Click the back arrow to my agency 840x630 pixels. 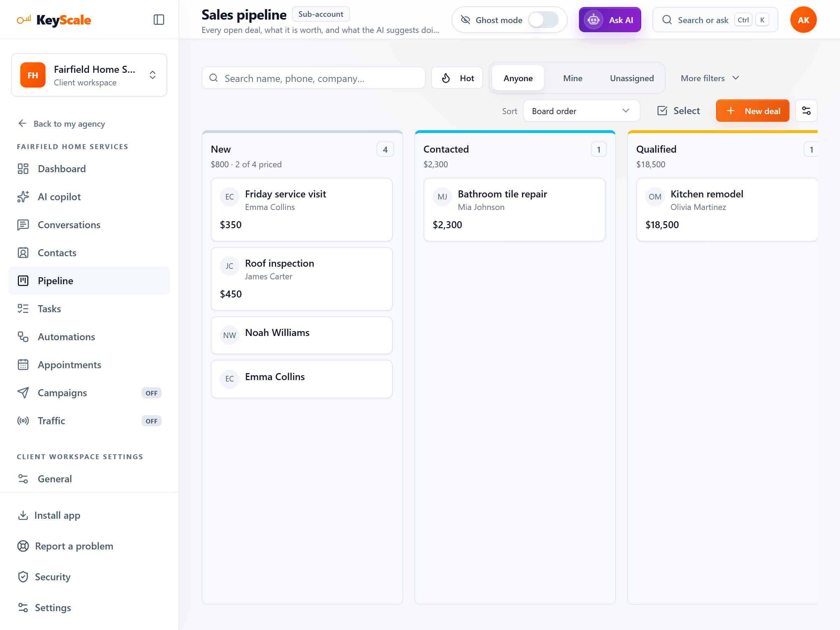(x=22, y=124)
